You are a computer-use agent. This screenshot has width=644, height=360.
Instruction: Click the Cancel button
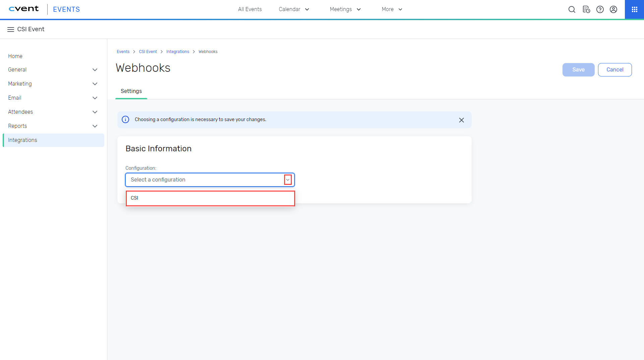[615, 70]
